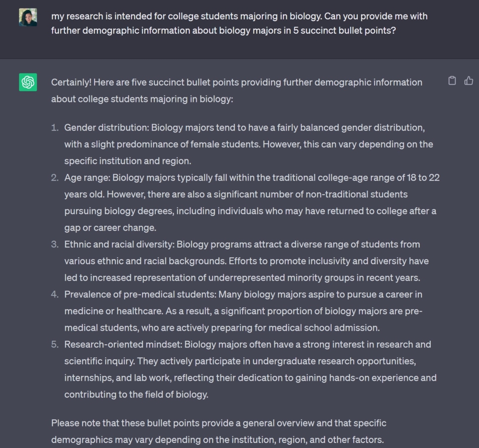Click the 'Age range' bullet heading
This screenshot has width=479, height=448.
[x=87, y=178]
